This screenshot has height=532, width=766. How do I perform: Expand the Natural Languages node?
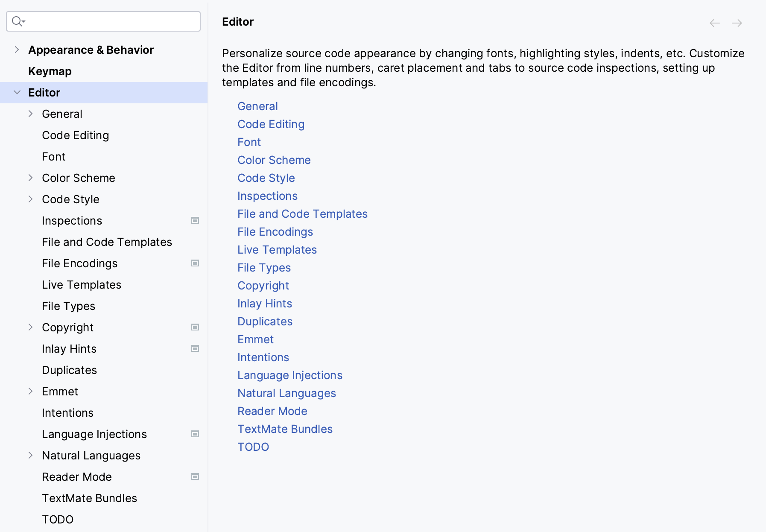(30, 456)
